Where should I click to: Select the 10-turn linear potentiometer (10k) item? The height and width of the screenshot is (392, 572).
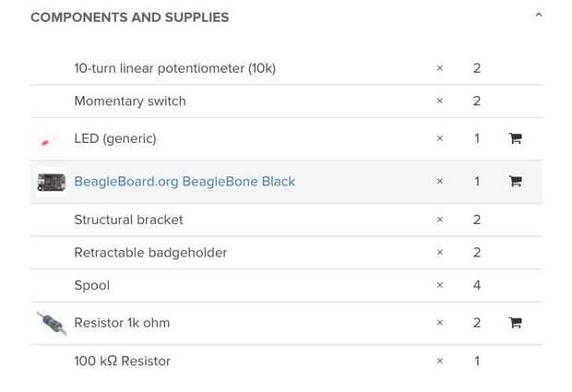(x=174, y=68)
